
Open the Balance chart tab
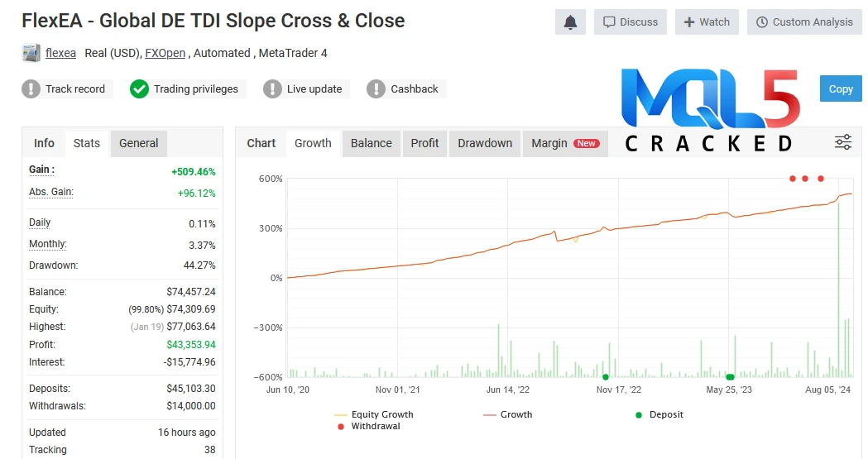pos(371,143)
